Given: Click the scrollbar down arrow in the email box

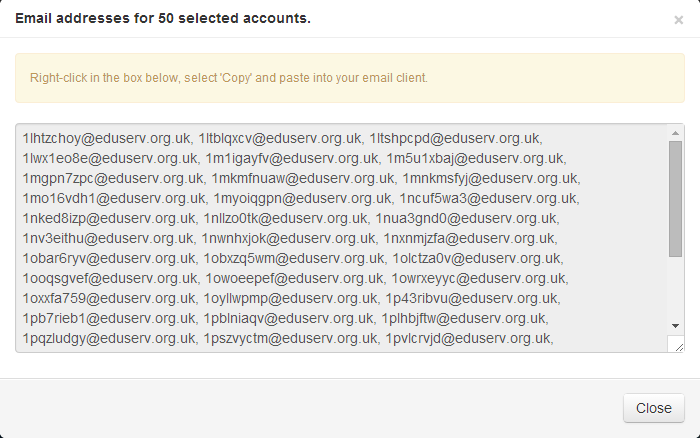Looking at the screenshot, I should [x=676, y=326].
